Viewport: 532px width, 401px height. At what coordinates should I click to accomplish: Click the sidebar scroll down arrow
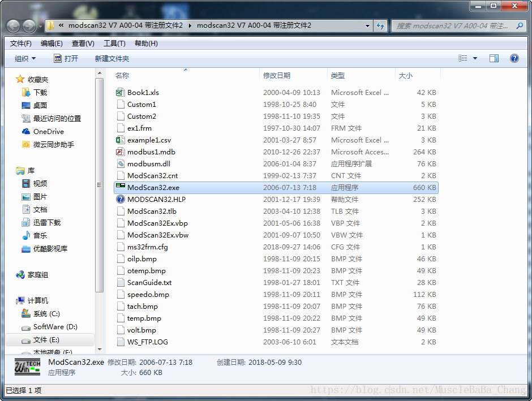pyautogui.click(x=100, y=349)
